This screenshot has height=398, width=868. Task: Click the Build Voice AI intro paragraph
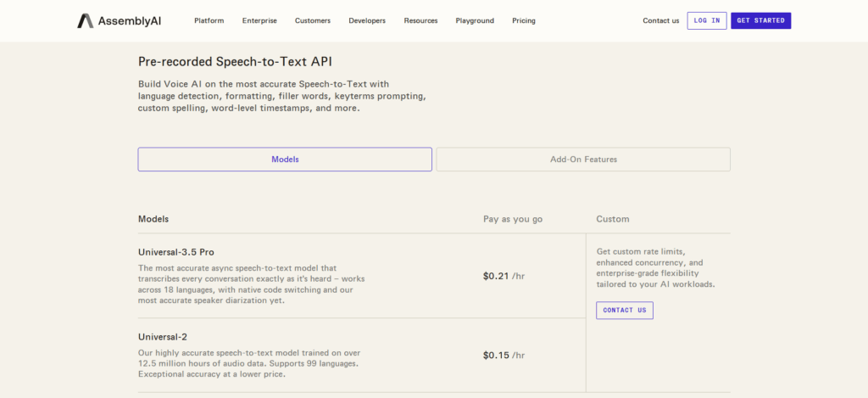pyautogui.click(x=282, y=97)
